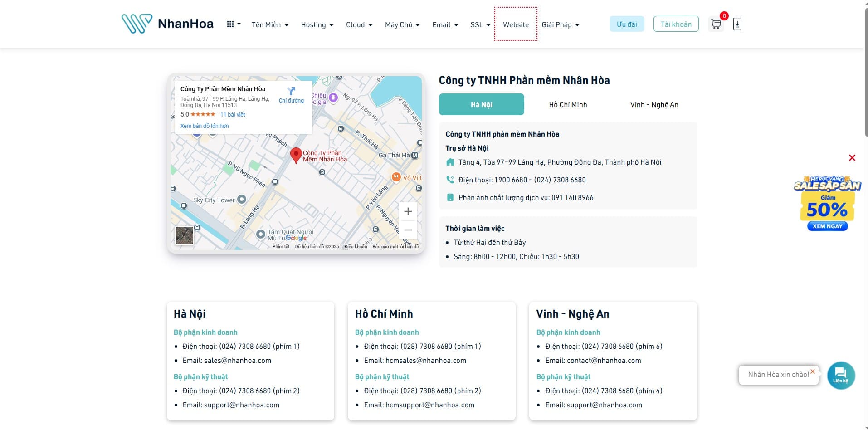The height and width of the screenshot is (430, 868).
Task: Select the Hồ Chí Minh office tab
Action: tap(568, 104)
